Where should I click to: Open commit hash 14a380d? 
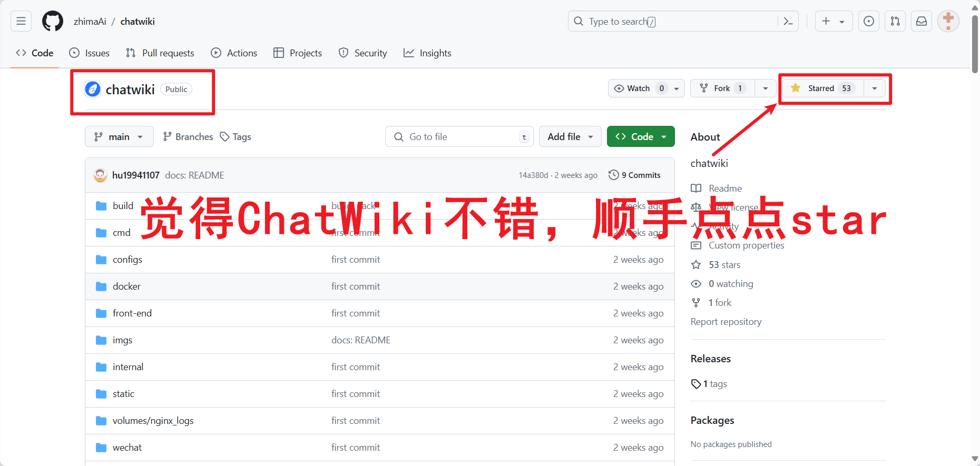coord(533,175)
